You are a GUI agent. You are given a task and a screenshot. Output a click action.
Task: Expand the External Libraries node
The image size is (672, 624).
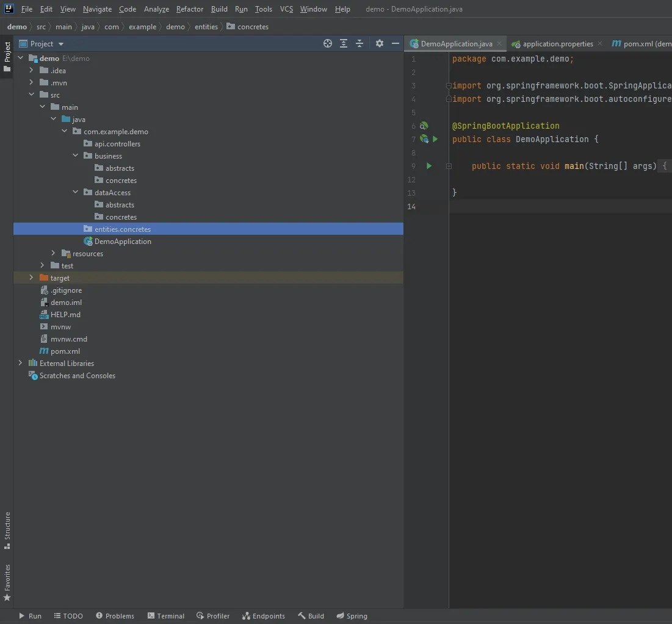(20, 364)
